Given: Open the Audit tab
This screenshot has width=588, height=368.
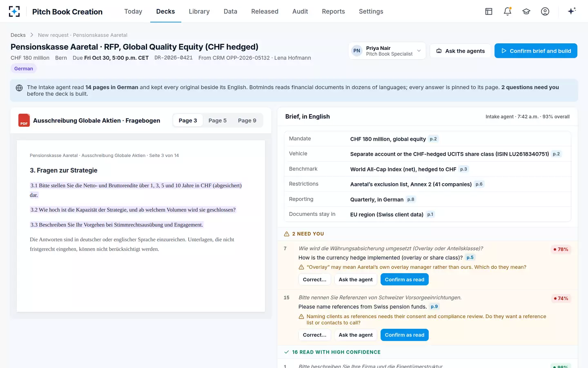Looking at the screenshot, I should click(300, 11).
